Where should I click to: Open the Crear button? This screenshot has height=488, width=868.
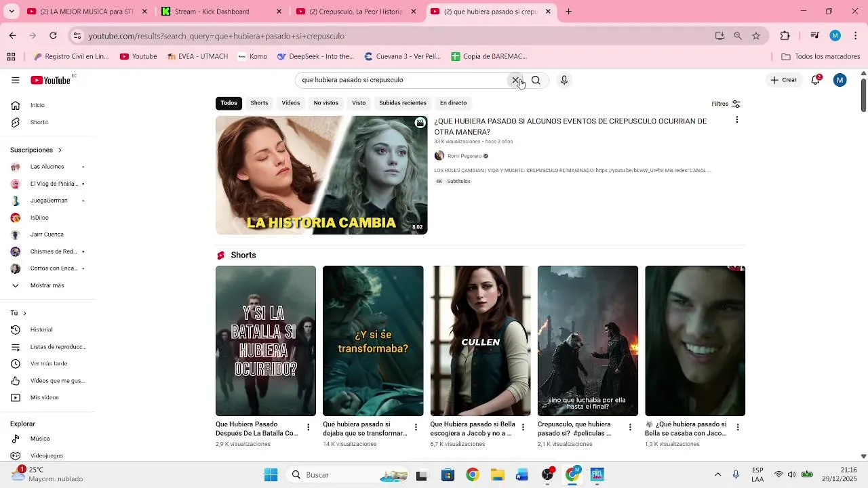point(783,80)
